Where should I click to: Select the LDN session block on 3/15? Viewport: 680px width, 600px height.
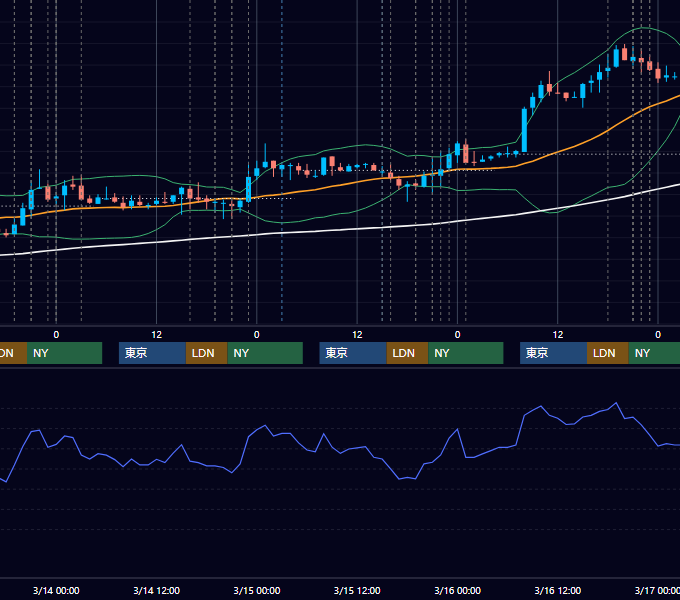point(407,353)
